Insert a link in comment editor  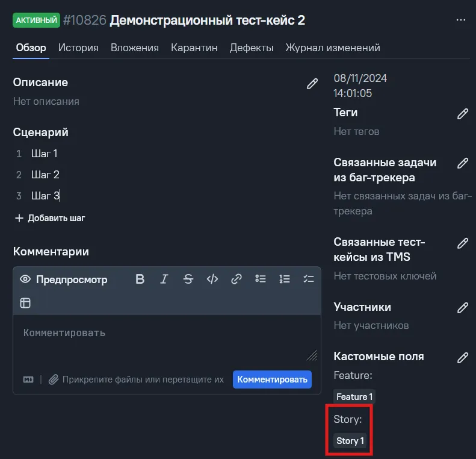(x=236, y=279)
